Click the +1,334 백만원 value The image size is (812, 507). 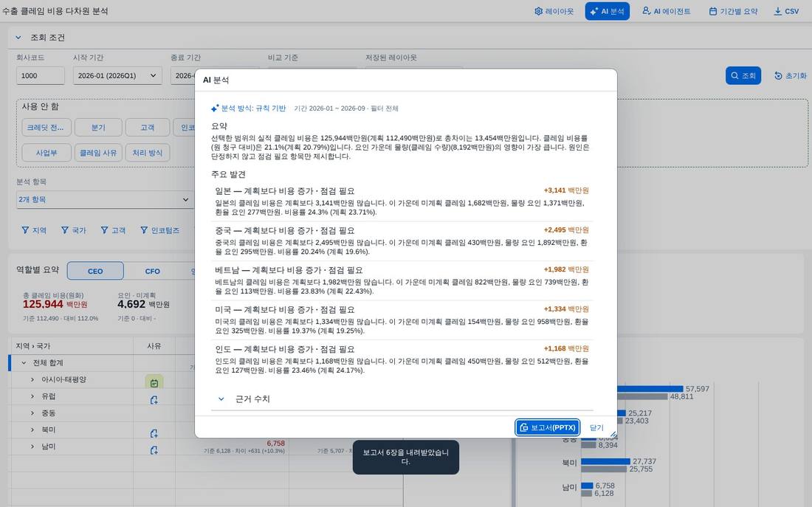coord(566,309)
